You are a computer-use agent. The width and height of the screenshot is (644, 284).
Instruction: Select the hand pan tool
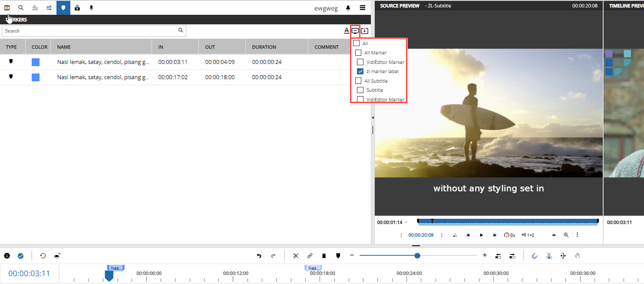click(577, 256)
